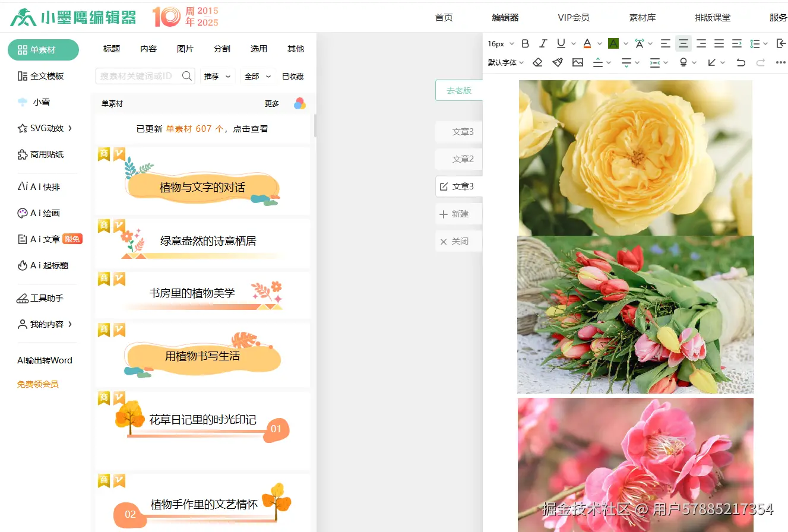
Task: Open more toolbar options (three dots)
Action: pos(781,62)
